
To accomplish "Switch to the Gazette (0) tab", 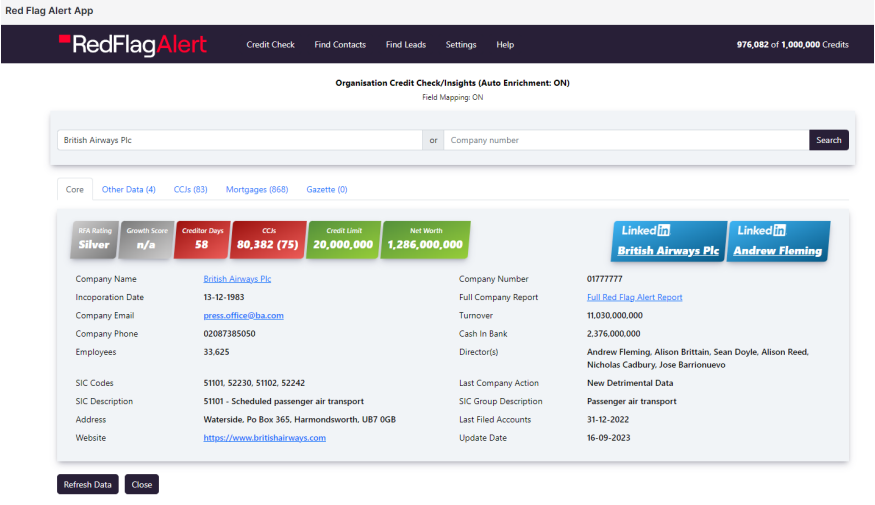I will coord(326,190).
